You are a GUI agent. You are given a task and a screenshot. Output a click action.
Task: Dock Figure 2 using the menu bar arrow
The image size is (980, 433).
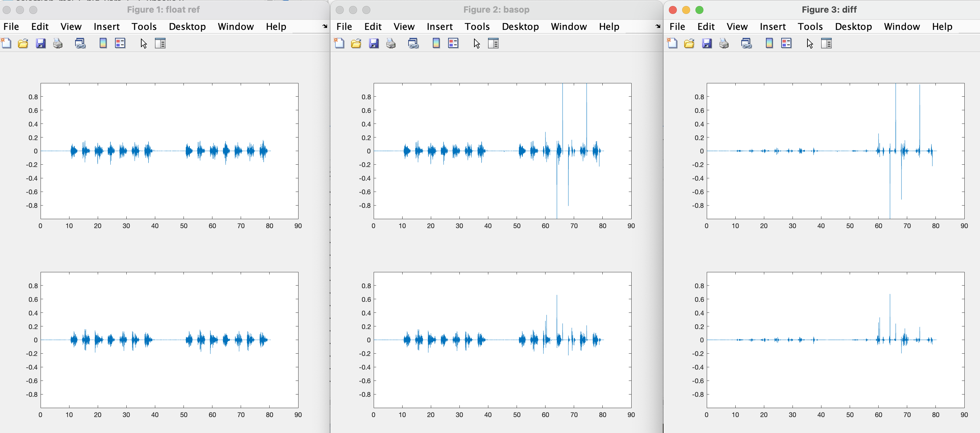click(x=658, y=26)
